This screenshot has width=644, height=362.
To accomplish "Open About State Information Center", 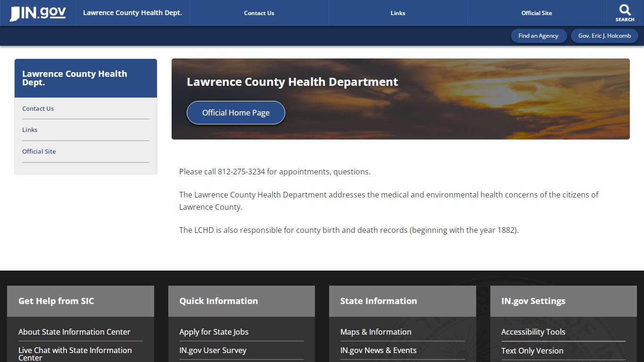I will (74, 332).
